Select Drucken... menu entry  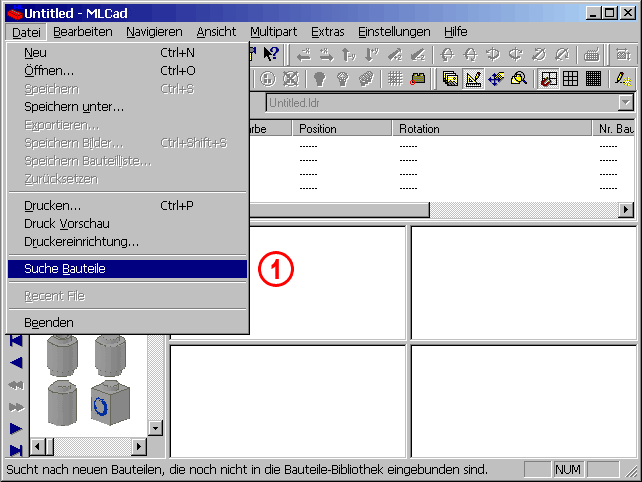pos(127,206)
